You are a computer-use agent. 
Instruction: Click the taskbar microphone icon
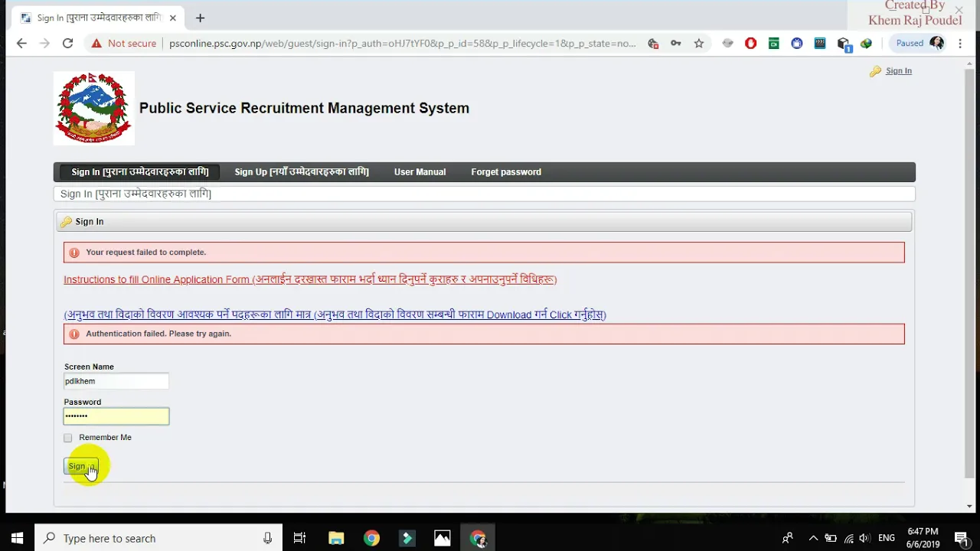(x=268, y=538)
